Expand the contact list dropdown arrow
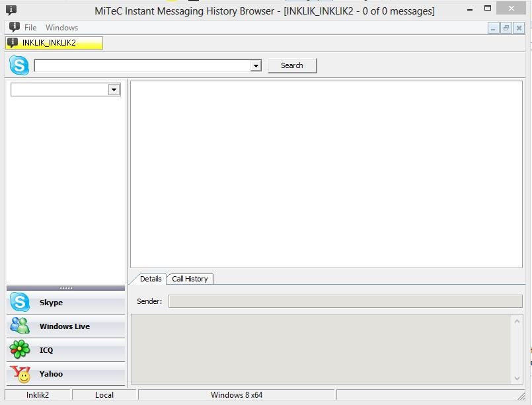The width and height of the screenshot is (532, 405). [114, 90]
